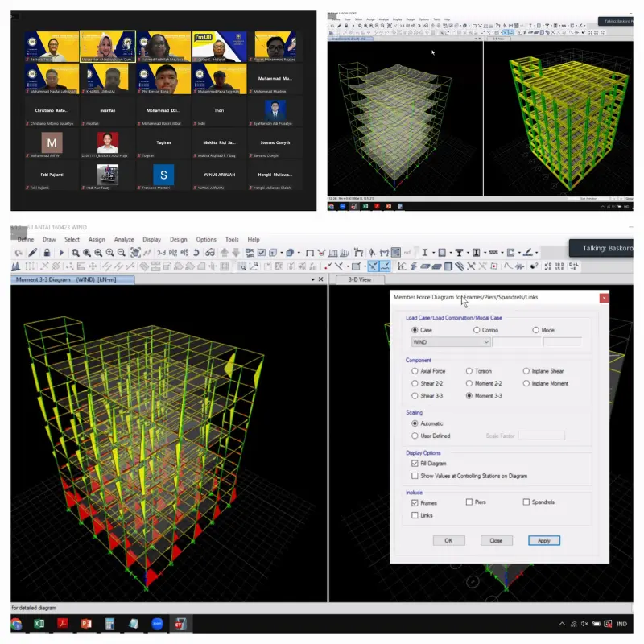
Task: Click the Chrome taskbar icon
Action: coord(16,624)
